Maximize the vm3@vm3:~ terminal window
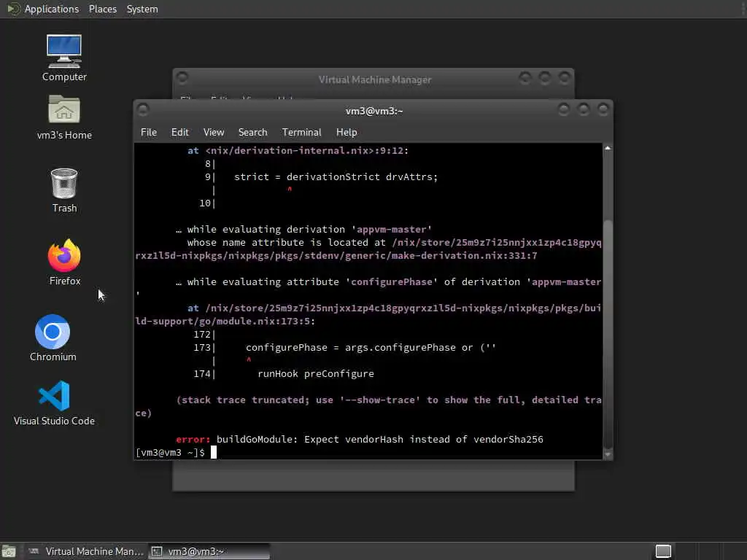The image size is (747, 560). click(x=584, y=110)
